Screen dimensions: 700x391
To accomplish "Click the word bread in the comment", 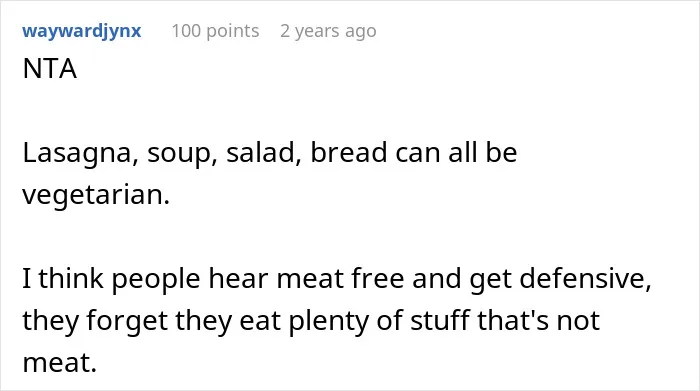I will (x=349, y=152).
